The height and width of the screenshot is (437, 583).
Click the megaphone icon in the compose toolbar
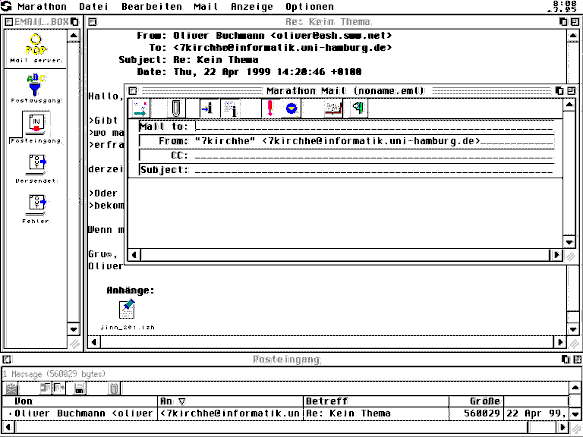358,108
